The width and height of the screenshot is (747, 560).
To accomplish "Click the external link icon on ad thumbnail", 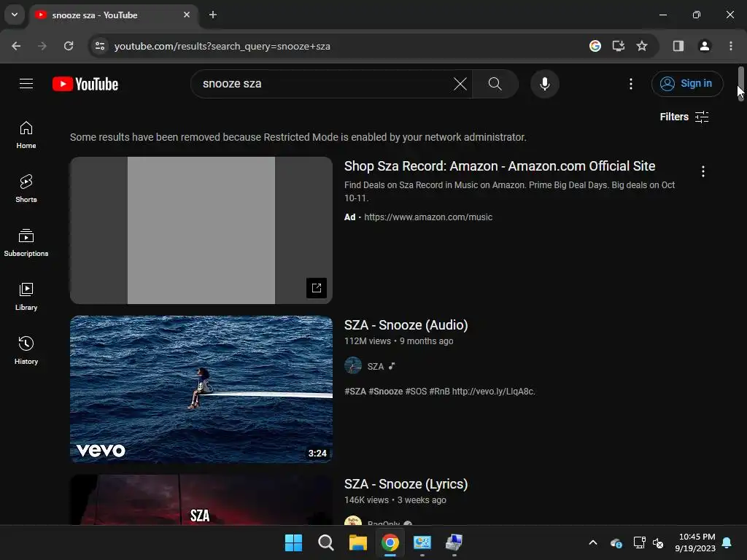I will pos(317,287).
